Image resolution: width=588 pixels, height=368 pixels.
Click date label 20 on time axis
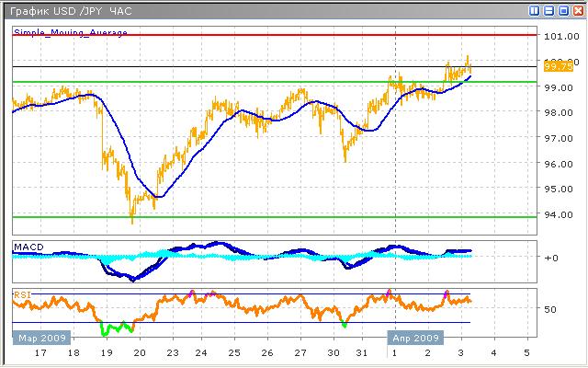140,353
